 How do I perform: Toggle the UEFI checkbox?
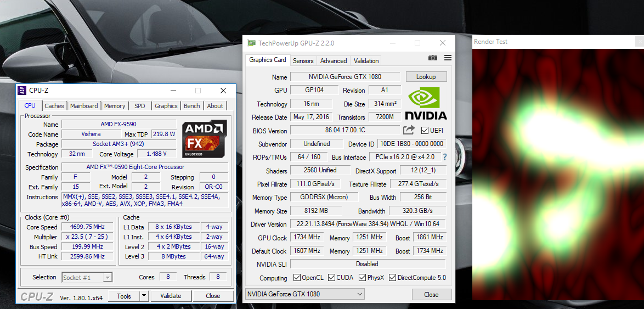pyautogui.click(x=425, y=131)
